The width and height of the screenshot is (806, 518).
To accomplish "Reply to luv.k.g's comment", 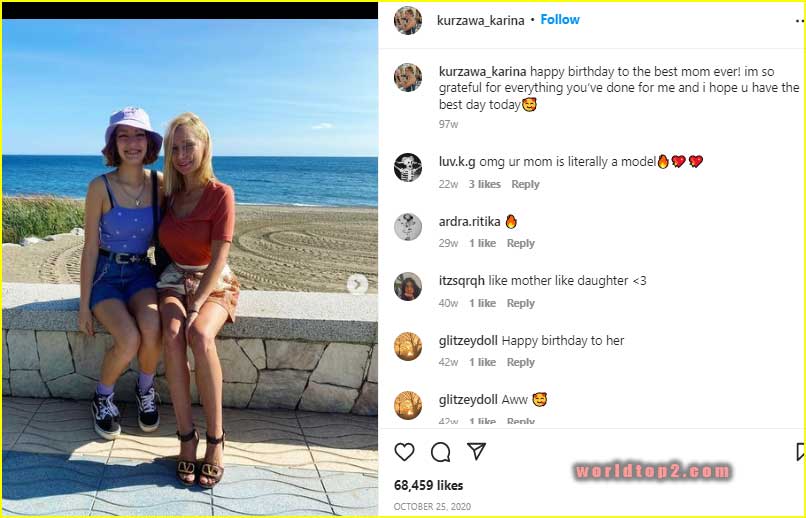I will pyautogui.click(x=525, y=184).
